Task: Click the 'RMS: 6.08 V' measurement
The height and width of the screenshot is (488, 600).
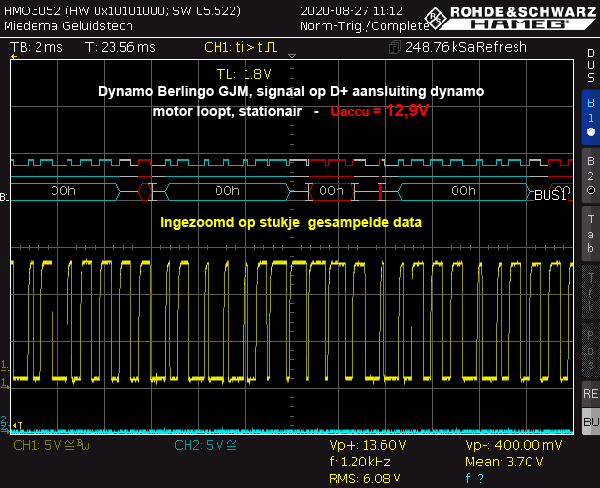Action: pyautogui.click(x=365, y=478)
